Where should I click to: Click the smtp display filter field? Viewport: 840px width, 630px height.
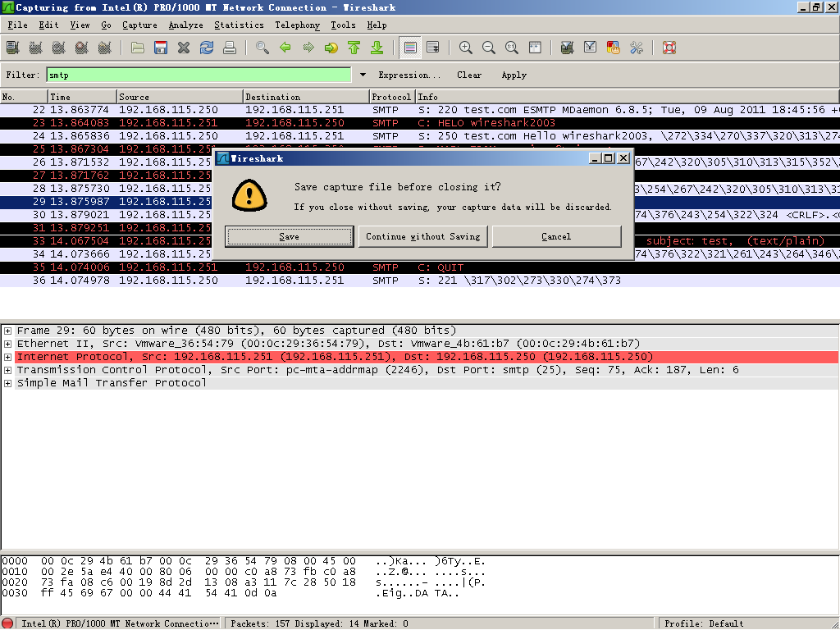coord(199,75)
